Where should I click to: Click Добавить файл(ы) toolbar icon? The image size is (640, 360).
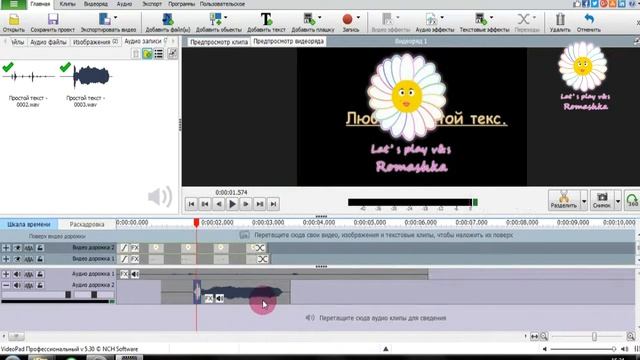click(167, 19)
